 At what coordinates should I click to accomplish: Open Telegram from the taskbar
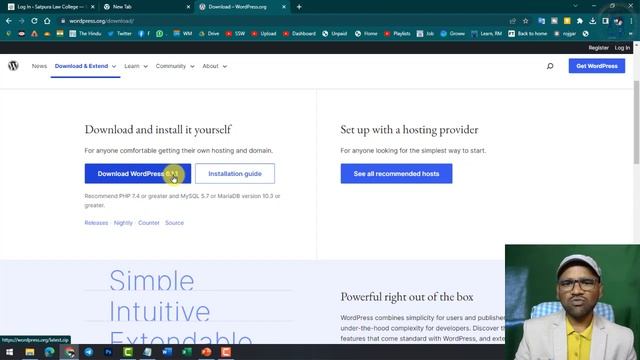point(89,352)
